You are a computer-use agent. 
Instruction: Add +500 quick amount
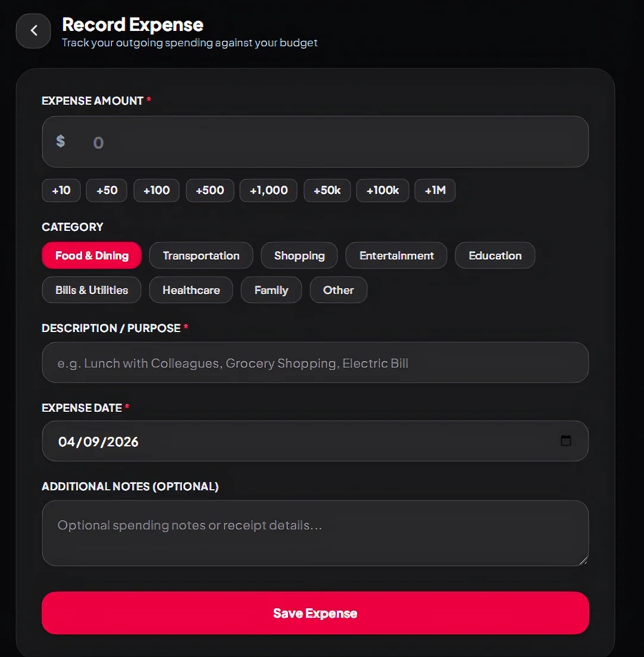pos(210,190)
